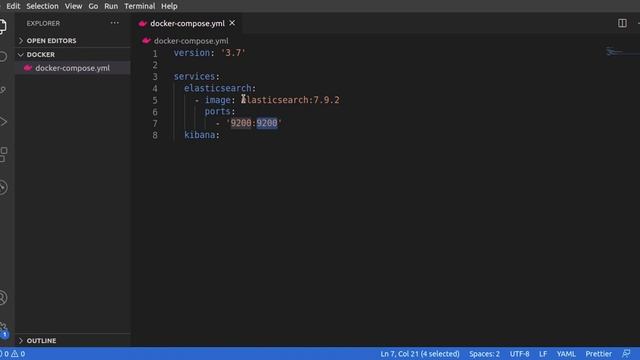Open the Help menu
Image resolution: width=640 pixels, height=360 pixels.
(169, 6)
